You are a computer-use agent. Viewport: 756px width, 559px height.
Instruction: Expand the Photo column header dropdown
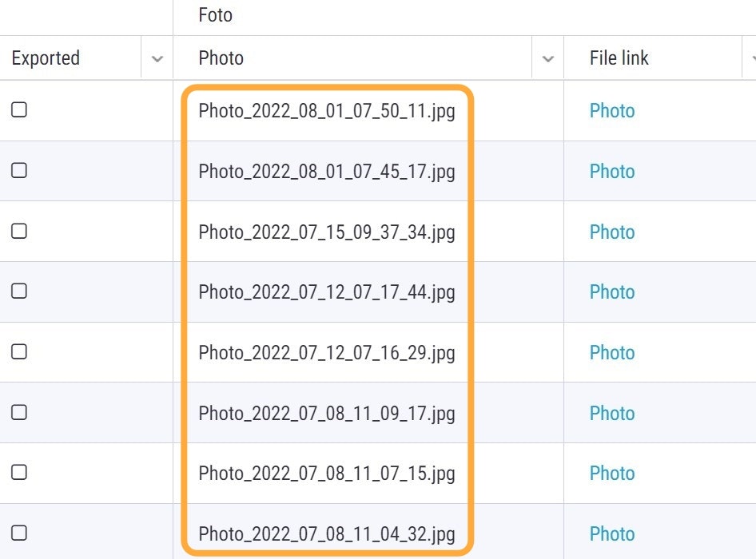pyautogui.click(x=548, y=59)
